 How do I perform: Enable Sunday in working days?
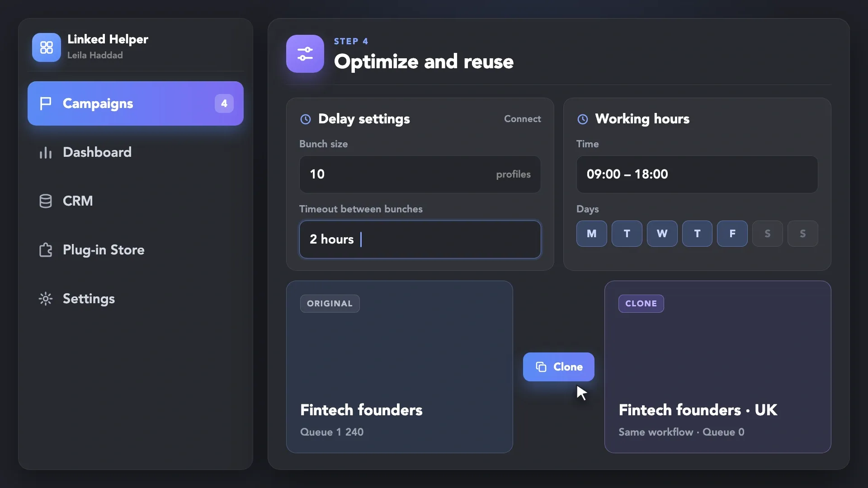(803, 234)
